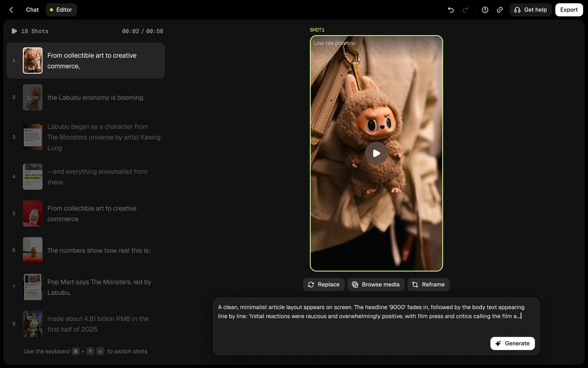The image size is (588, 368).
Task: Click the 00:02 / 00:56 time display
Action: pos(143,31)
